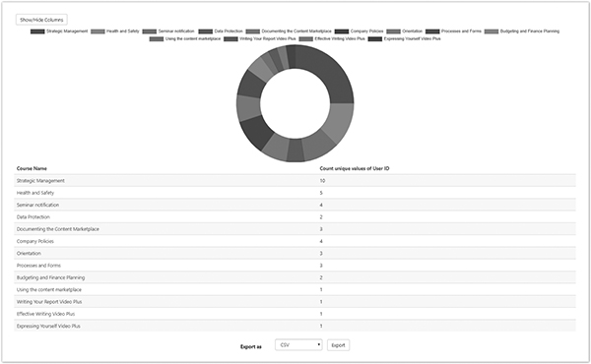Click the count 10 for Strategic Management
This screenshot has height=364, width=591.
click(x=322, y=181)
